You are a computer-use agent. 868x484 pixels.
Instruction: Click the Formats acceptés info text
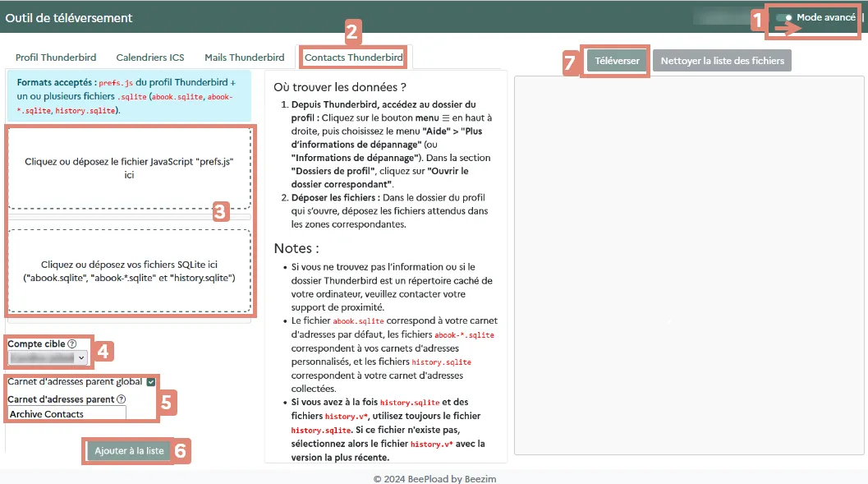pos(129,96)
